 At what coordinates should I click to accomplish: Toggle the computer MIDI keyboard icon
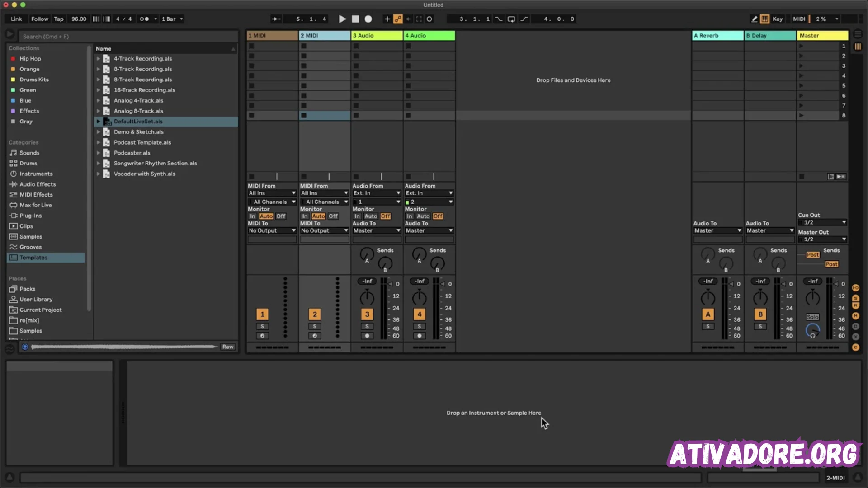(x=764, y=19)
